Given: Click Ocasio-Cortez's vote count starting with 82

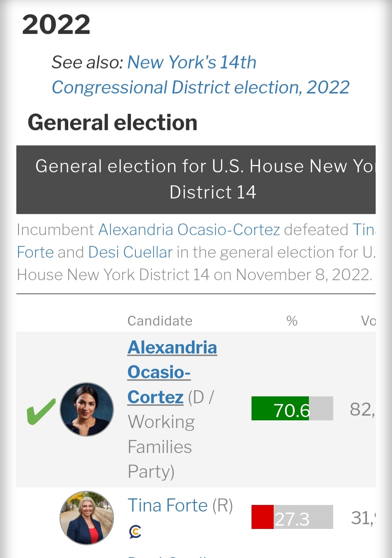Looking at the screenshot, I should pos(362,409).
